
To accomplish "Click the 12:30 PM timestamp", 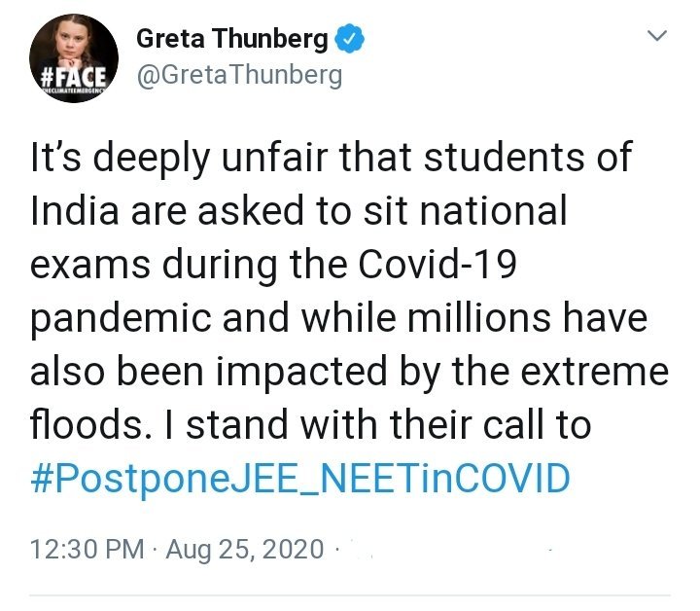I will [x=87, y=549].
